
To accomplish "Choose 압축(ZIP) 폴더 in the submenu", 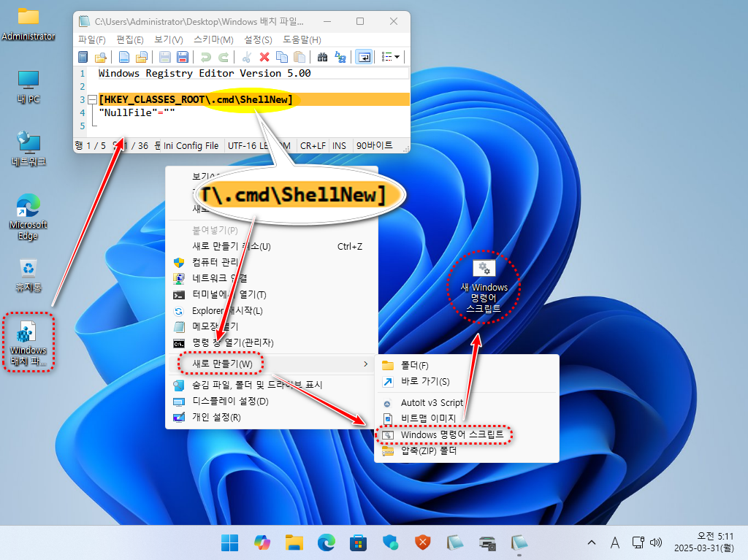I will pos(467,450).
